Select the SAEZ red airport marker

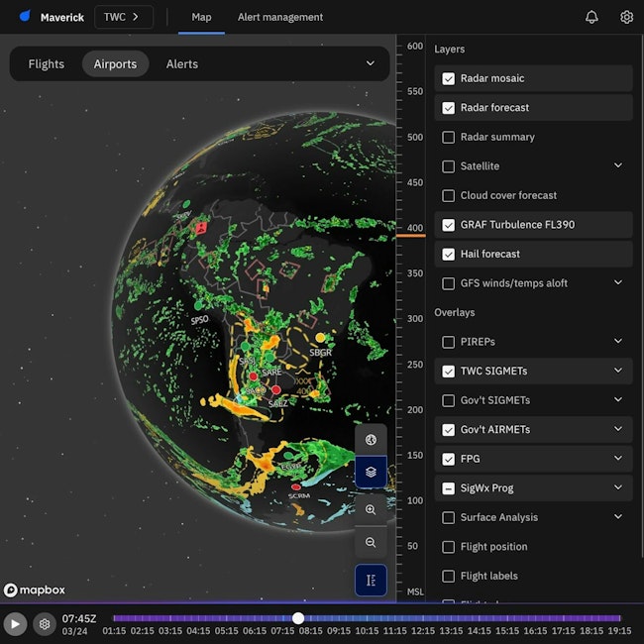[x=276, y=389]
